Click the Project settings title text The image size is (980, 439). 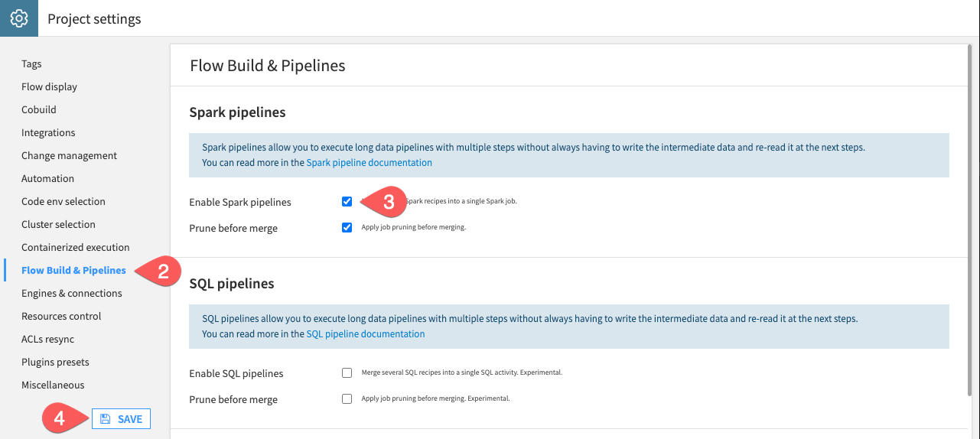pyautogui.click(x=94, y=19)
